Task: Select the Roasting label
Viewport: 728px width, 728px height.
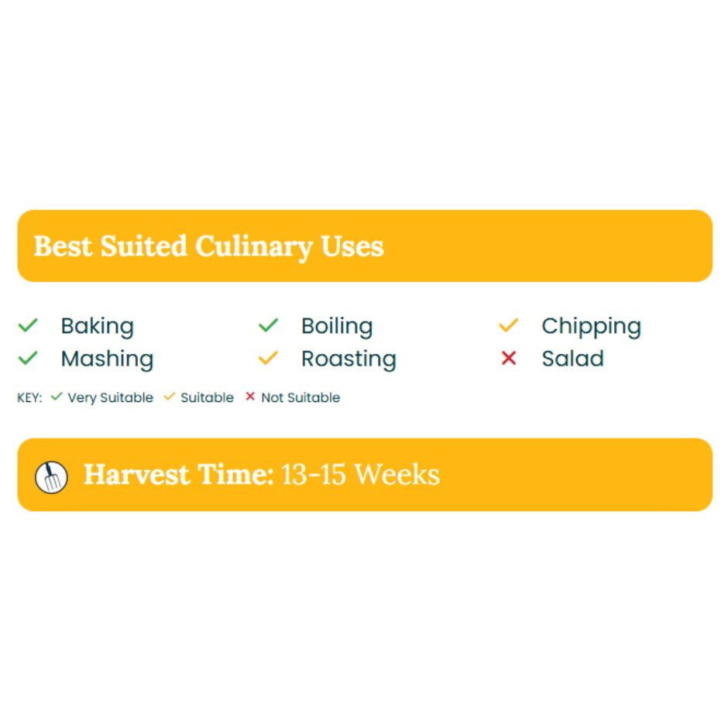Action: (x=349, y=359)
